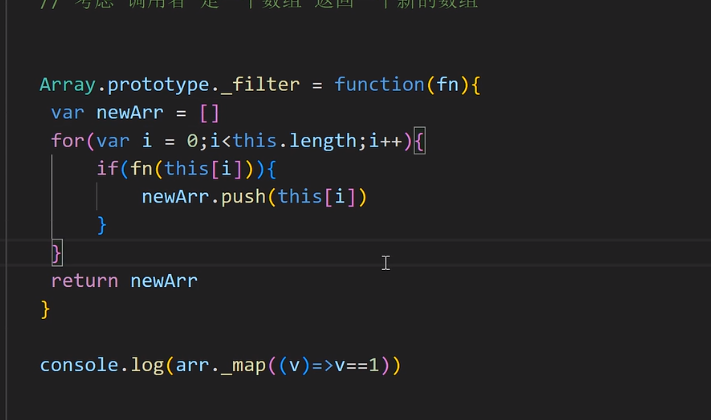Click 'console' in the log statement
Screen dimensions: 711x420
pyautogui.click(x=79, y=365)
